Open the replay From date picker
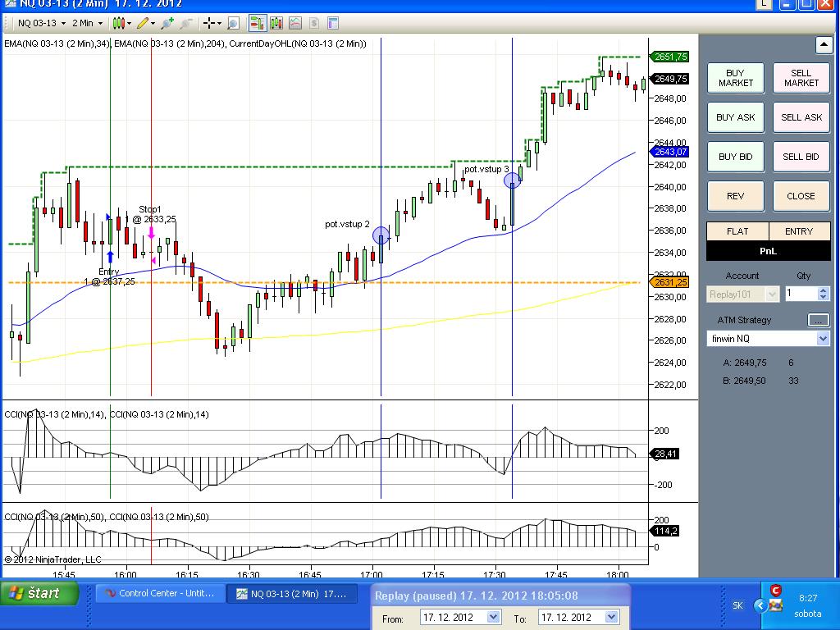Viewport: 840px width, 630px height. coord(493,617)
